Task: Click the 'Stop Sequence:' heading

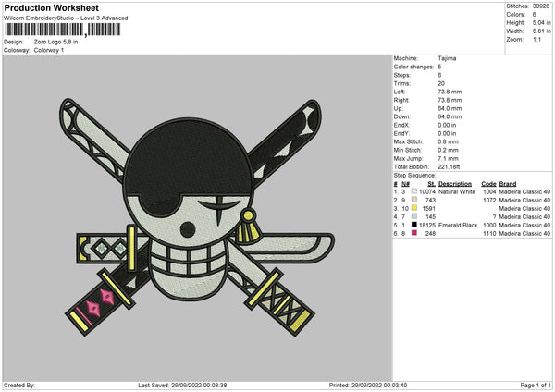Action: 414,176
